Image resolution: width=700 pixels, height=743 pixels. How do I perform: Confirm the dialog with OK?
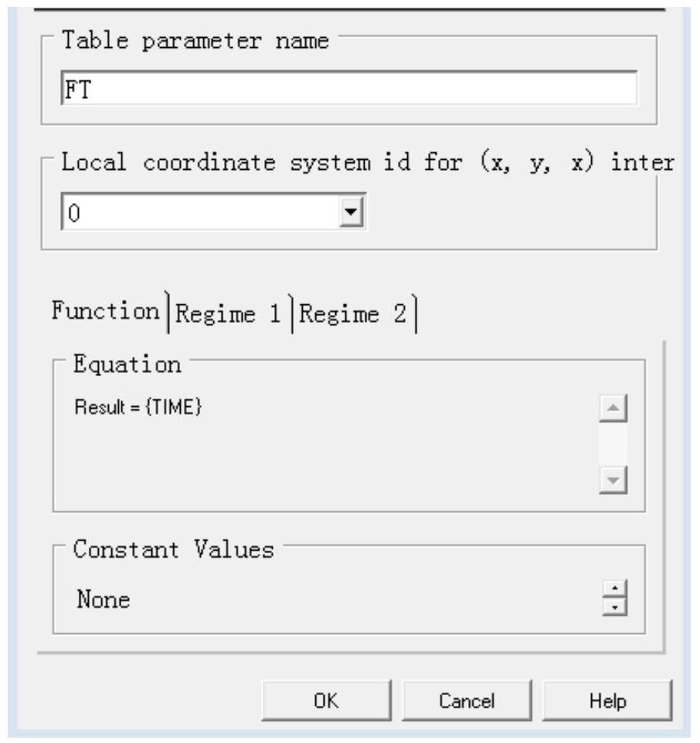(325, 701)
